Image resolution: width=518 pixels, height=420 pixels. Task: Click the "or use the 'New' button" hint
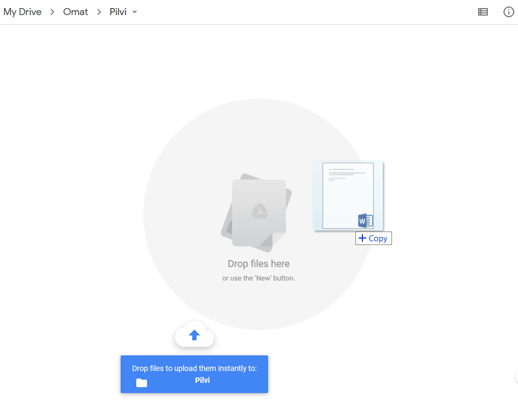(x=258, y=278)
